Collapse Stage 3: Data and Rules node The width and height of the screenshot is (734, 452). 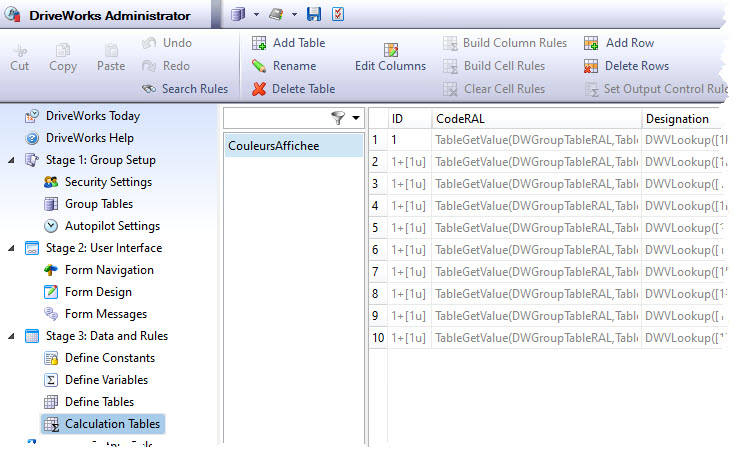11,336
